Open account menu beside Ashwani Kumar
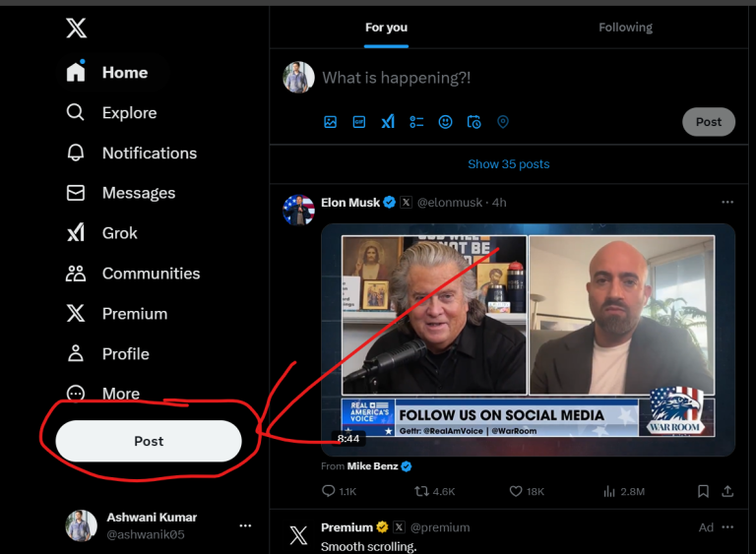The width and height of the screenshot is (756, 554). [x=245, y=525]
